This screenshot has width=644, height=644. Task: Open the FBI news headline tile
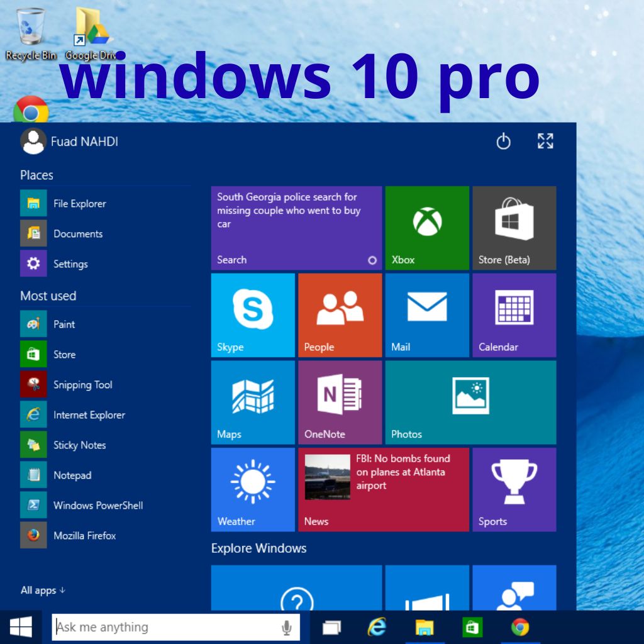pos(384,489)
